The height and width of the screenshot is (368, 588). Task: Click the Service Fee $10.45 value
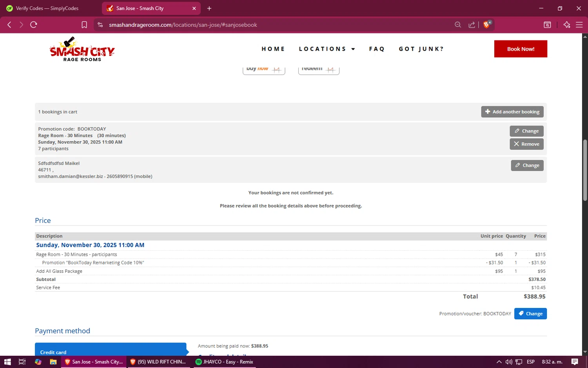click(x=538, y=288)
